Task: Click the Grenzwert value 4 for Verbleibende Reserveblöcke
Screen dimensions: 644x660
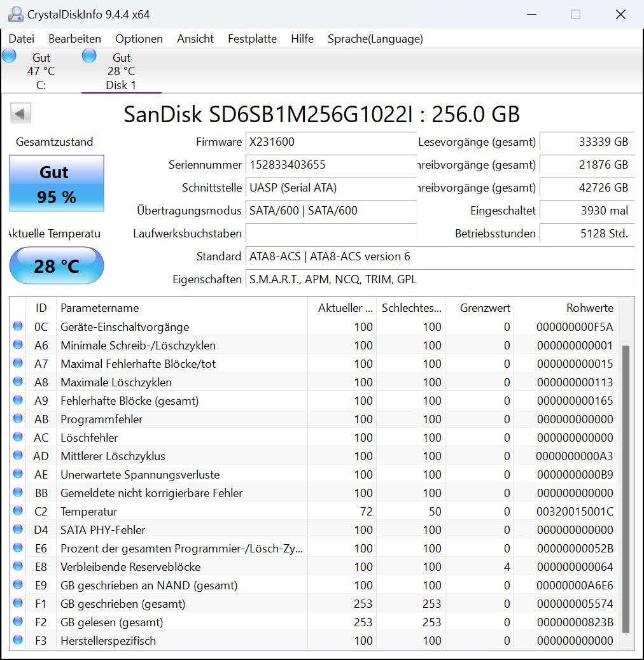Action: 507,567
